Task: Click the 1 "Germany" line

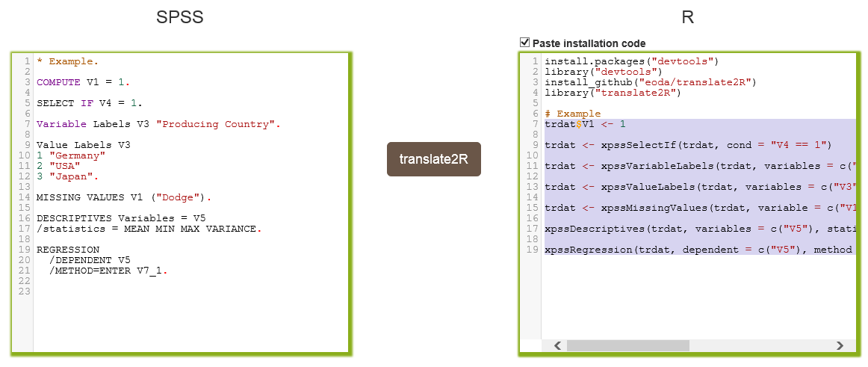Action: tap(71, 156)
